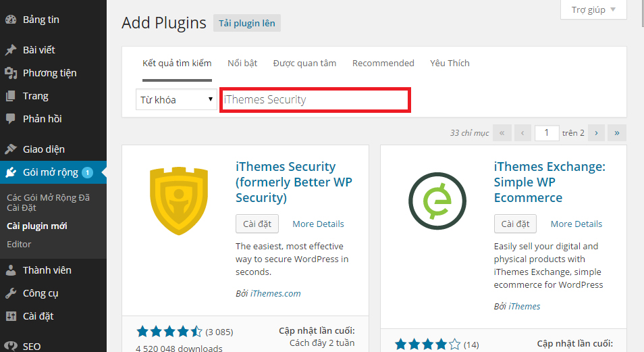644x352 pixels.
Task: Open More Details for iThemes Exchange
Action: tap(576, 224)
